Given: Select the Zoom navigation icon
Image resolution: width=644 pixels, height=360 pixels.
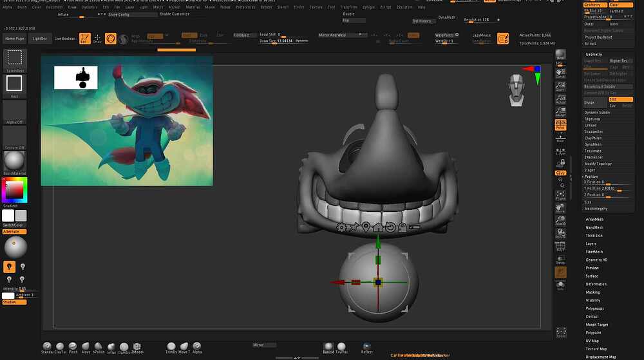Looking at the screenshot, I should tap(560, 86).
